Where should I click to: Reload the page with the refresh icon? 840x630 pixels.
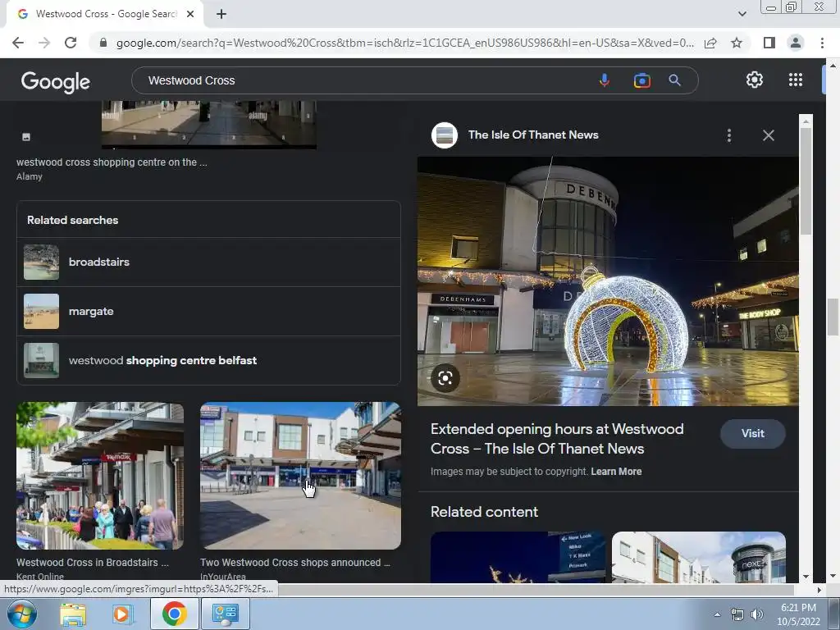click(71, 43)
